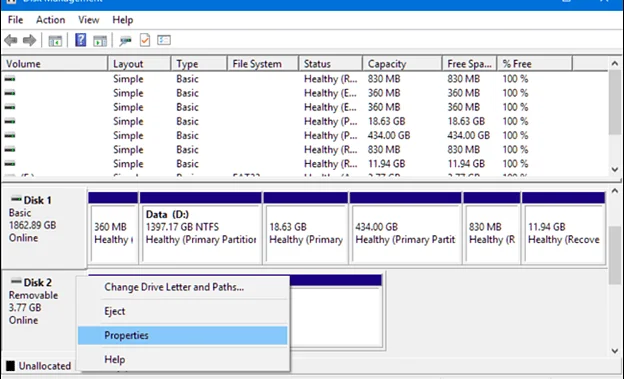Click scroll-down arrow of the disk pane
The width and height of the screenshot is (624, 379).
(x=614, y=351)
